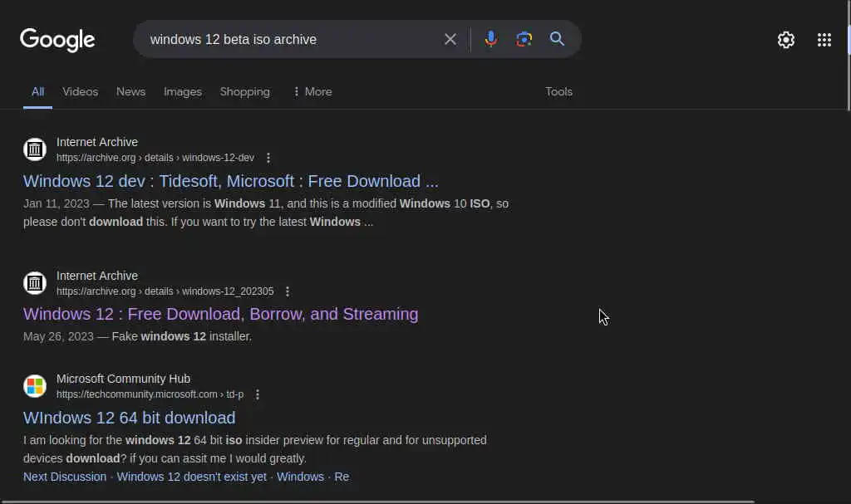Open 'Windows 12 dev : Tidesoft, Microsoft' result
Viewport: 851px width, 504px height.
(231, 181)
